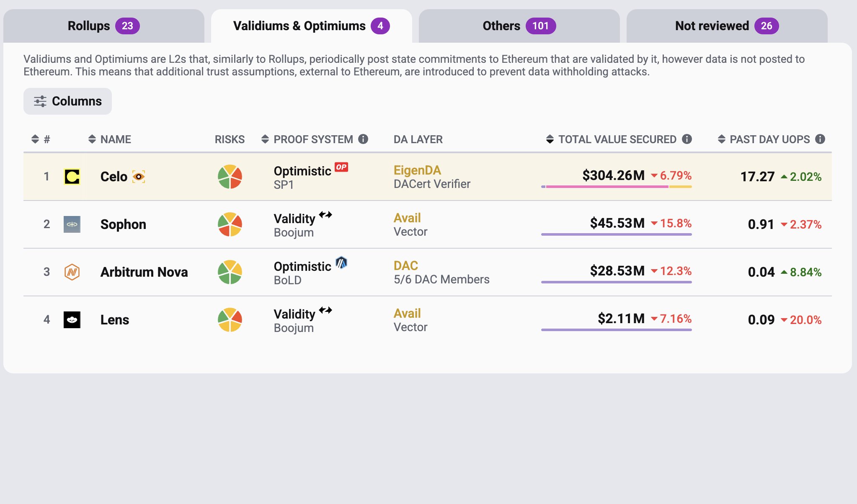Click Celo's value secured breakdown bar

point(616,187)
